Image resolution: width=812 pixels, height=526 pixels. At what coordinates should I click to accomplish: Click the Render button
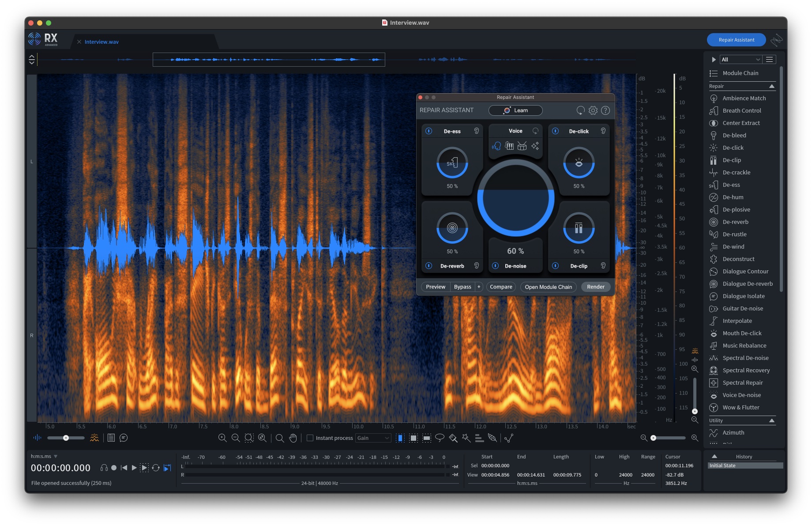(595, 287)
